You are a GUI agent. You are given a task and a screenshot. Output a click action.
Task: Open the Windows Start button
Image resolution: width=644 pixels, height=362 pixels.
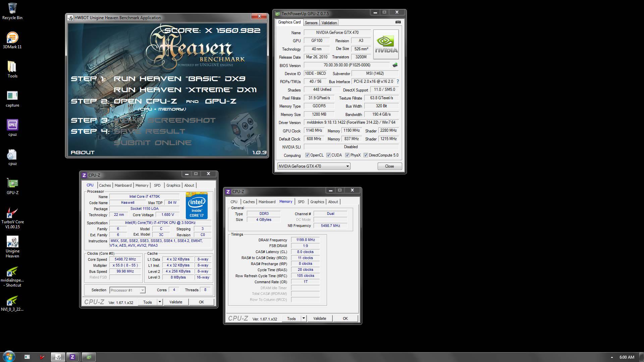pos(9,357)
